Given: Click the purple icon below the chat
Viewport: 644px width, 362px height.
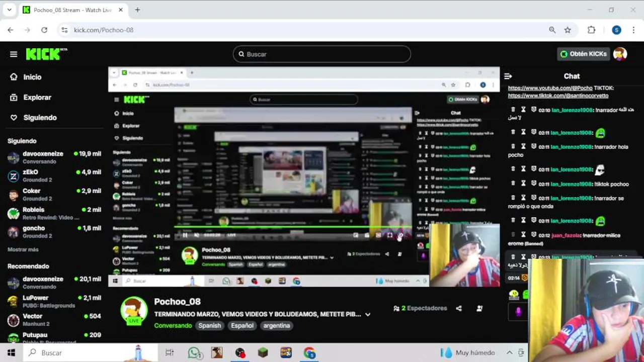Looking at the screenshot, I should 518,311.
